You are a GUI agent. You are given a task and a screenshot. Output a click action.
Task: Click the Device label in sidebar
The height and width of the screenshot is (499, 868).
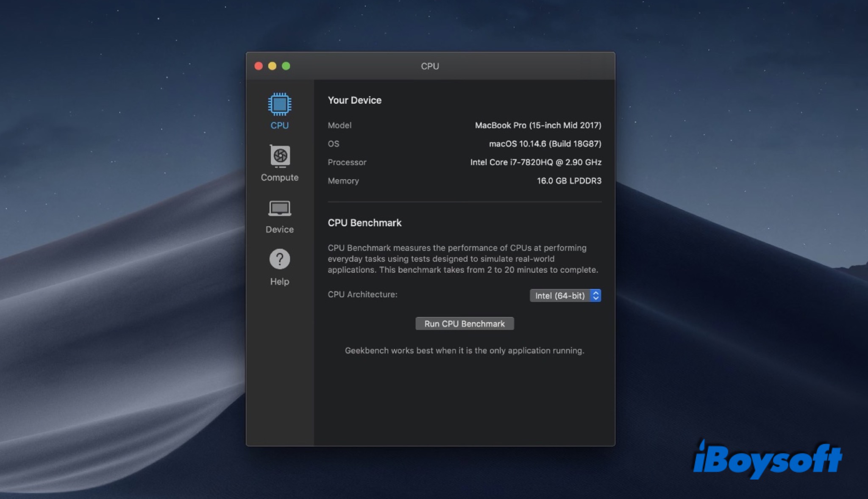click(279, 229)
